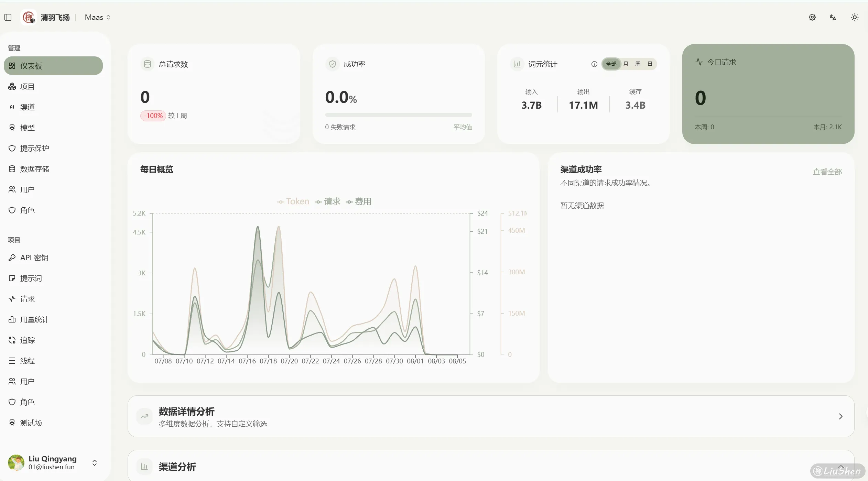Open 仪表板 dashboard in sidebar
Image resolution: width=868 pixels, height=481 pixels.
tap(53, 66)
